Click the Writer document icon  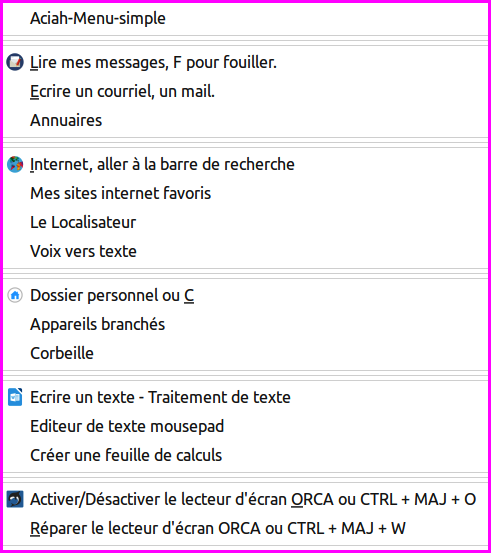pos(15,397)
